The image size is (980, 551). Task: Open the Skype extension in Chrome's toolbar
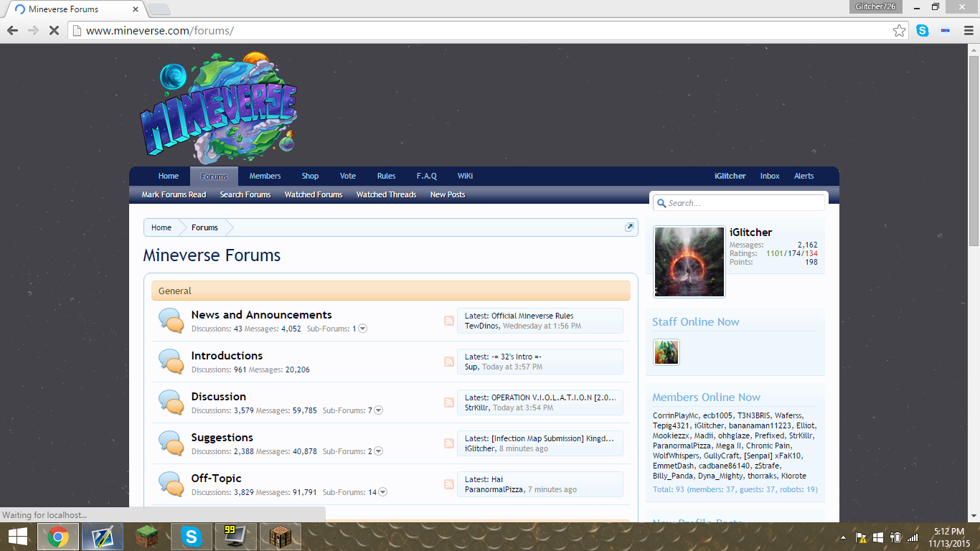pyautogui.click(x=923, y=31)
